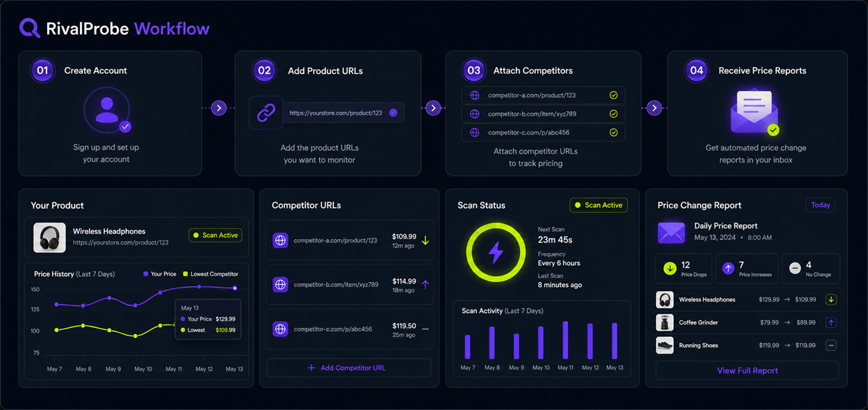
Task: Click the green down arrow next to $109.99 competitor-a
Action: (425, 241)
